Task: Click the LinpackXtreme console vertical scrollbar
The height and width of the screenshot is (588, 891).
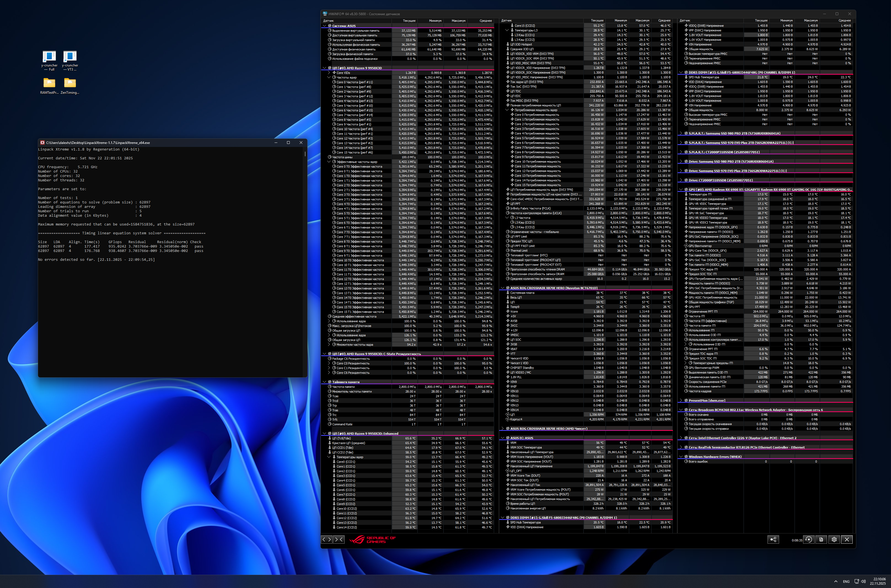Action: [305, 154]
